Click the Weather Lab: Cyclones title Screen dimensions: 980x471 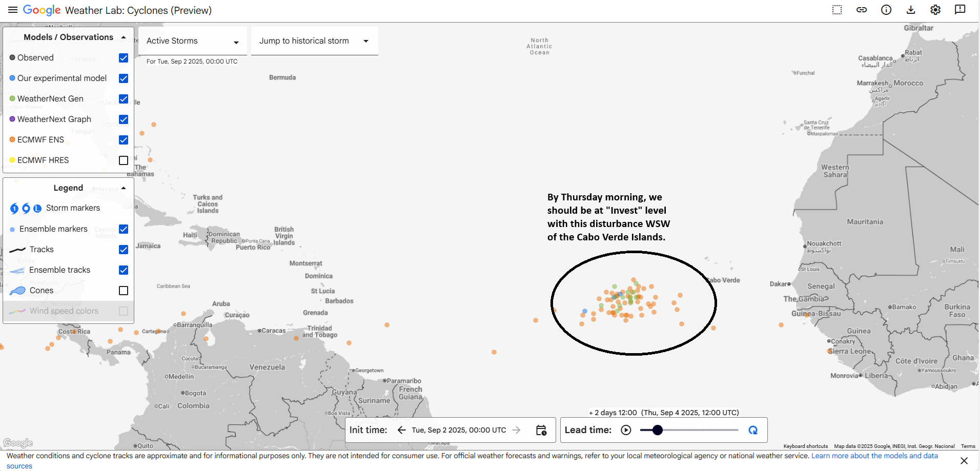click(138, 10)
